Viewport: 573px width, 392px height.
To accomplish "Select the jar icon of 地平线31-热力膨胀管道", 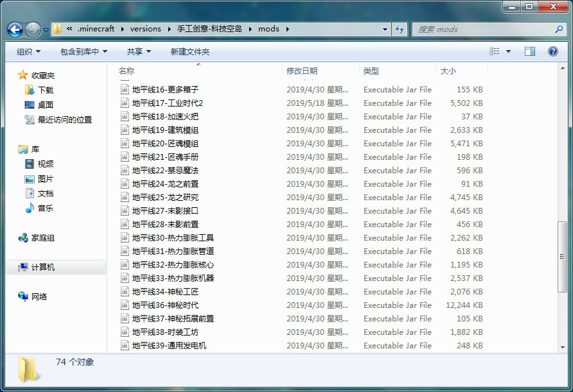I will (125, 251).
